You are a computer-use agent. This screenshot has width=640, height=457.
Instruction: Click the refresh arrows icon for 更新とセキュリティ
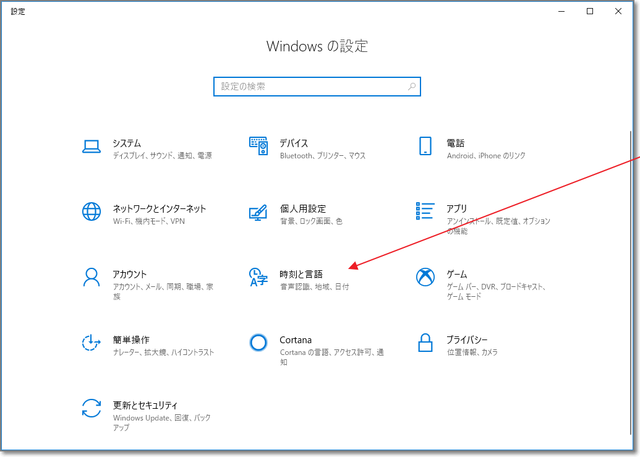(x=92, y=408)
